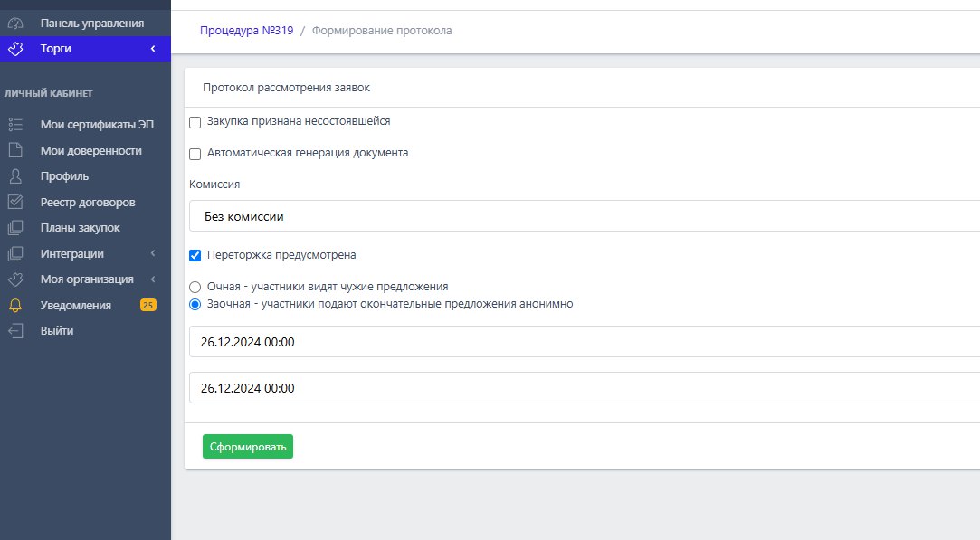The image size is (980, 540).
Task: Enable Автоматическая генерация документа checkbox
Action: pos(195,154)
